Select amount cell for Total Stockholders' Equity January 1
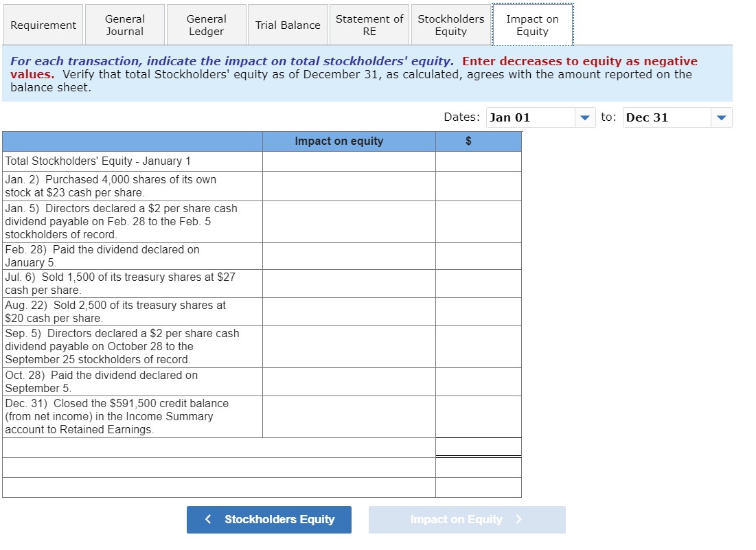This screenshot has height=550, width=756. tap(479, 161)
